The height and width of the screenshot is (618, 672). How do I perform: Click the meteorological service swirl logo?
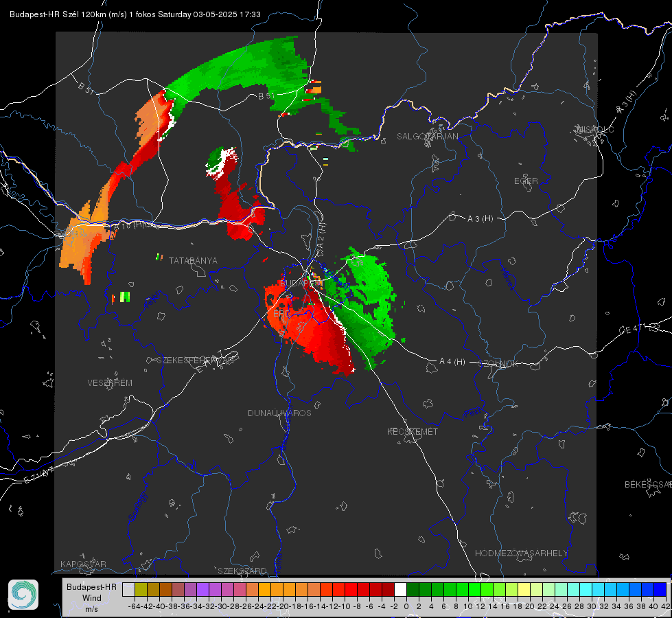(x=23, y=595)
